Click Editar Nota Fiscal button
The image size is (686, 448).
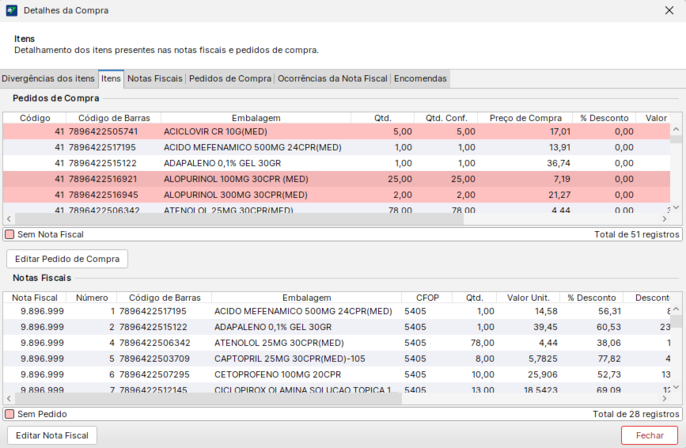52,436
